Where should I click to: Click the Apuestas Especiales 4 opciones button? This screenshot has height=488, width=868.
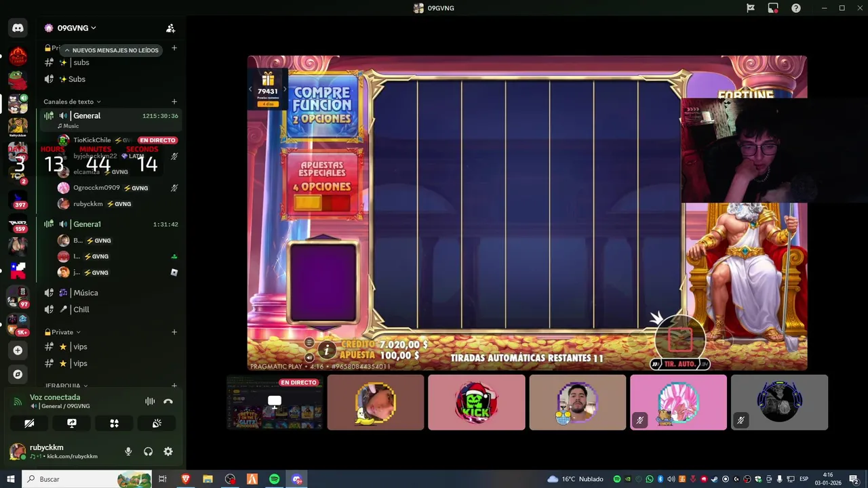pos(322,184)
